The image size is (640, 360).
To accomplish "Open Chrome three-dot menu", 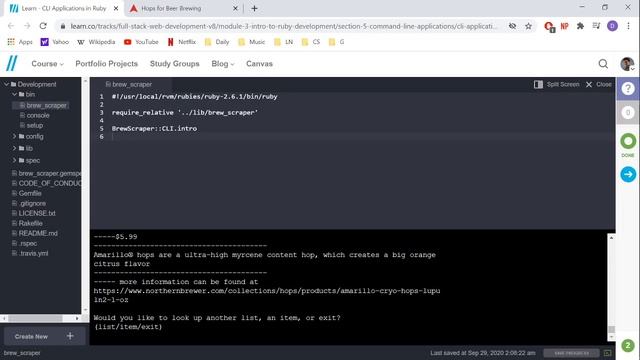I will (x=628, y=26).
